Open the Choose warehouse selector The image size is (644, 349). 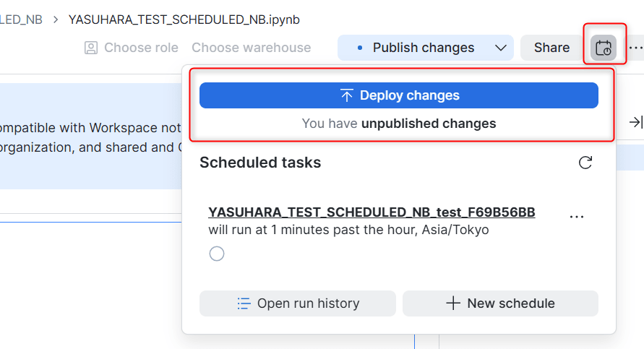(251, 48)
